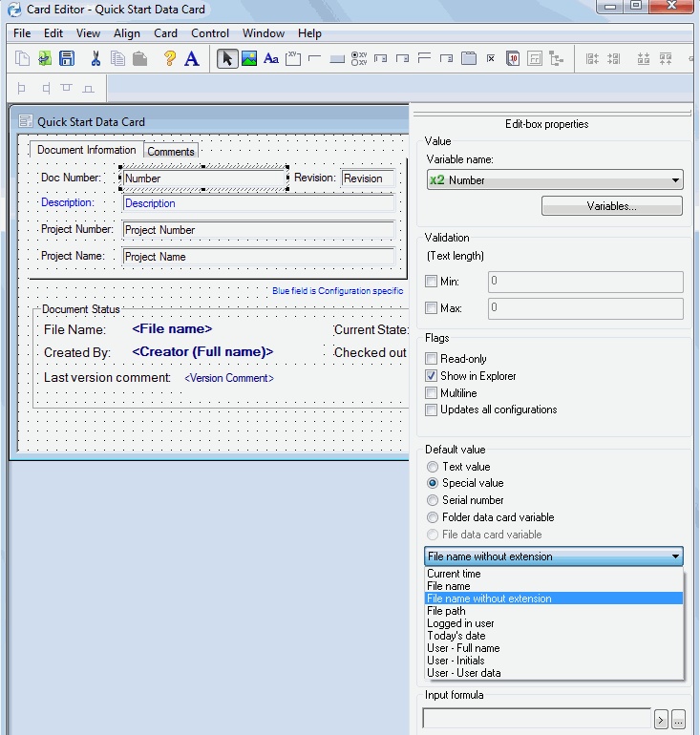Open the Variable name dropdown
Screen dimensions: 700x735
555,180
